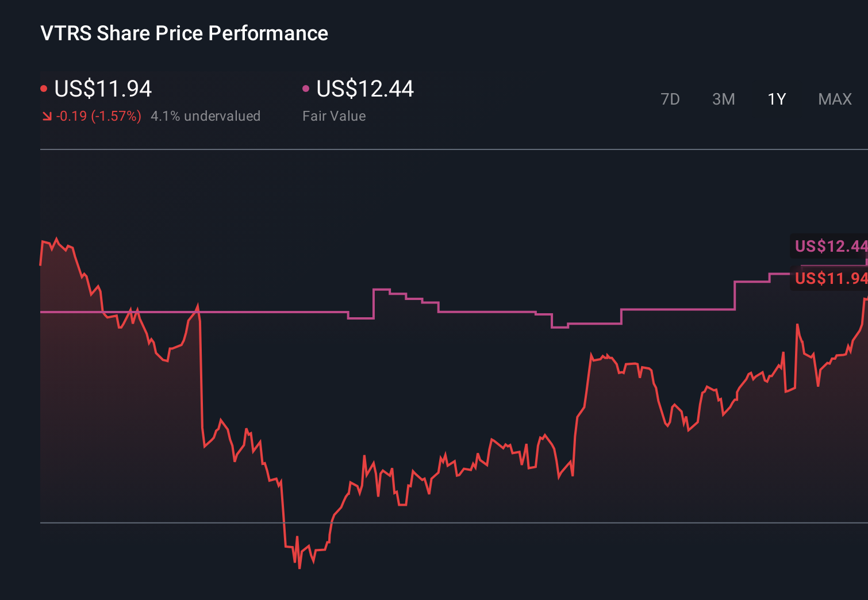
Task: Toggle the share price series via US$11.94 legend
Action: (102, 89)
